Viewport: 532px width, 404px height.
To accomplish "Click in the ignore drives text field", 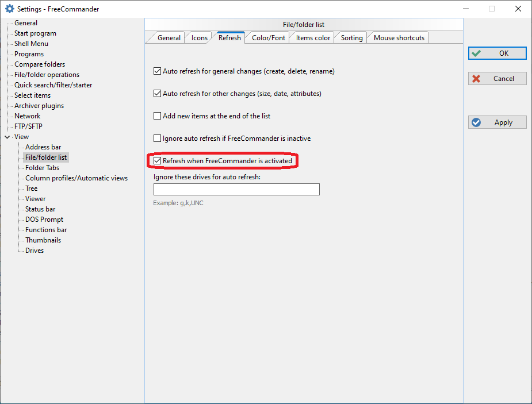I will [236, 190].
